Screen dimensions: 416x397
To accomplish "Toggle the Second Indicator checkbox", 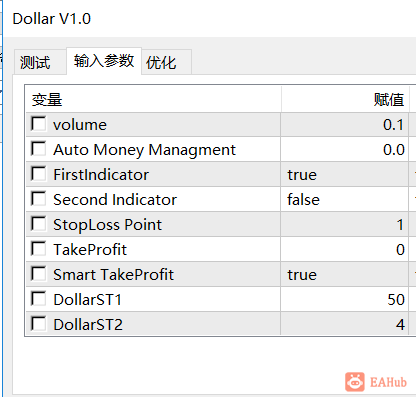I will tap(39, 199).
